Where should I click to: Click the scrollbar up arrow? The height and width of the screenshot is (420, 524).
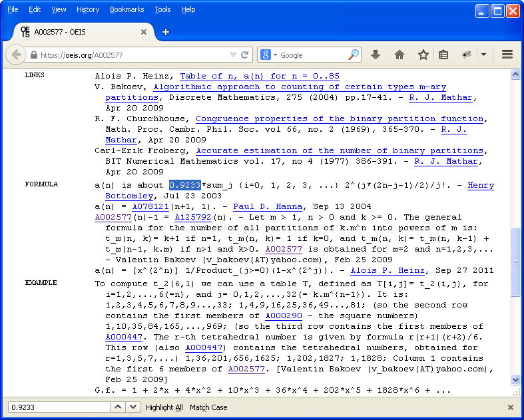pyautogui.click(x=515, y=75)
